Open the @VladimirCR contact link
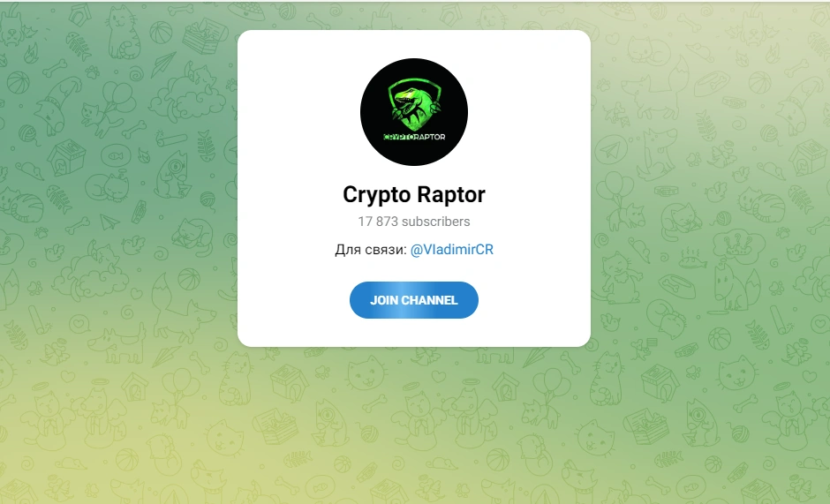This screenshot has width=830, height=504. pos(451,250)
